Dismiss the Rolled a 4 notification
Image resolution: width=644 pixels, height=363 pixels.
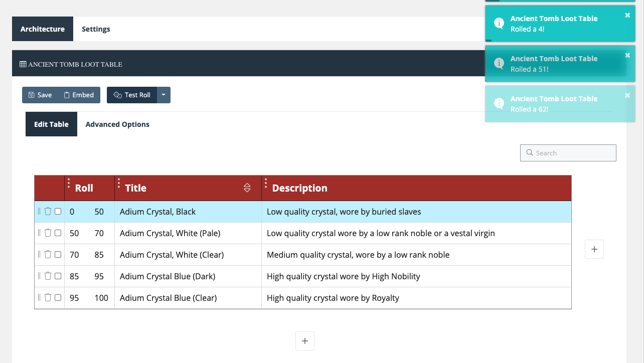(x=627, y=16)
